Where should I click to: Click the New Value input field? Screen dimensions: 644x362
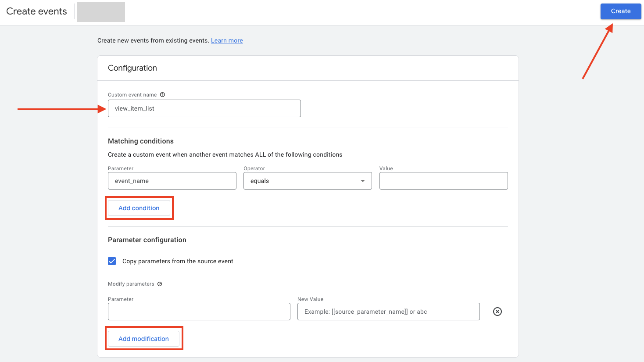pos(388,312)
